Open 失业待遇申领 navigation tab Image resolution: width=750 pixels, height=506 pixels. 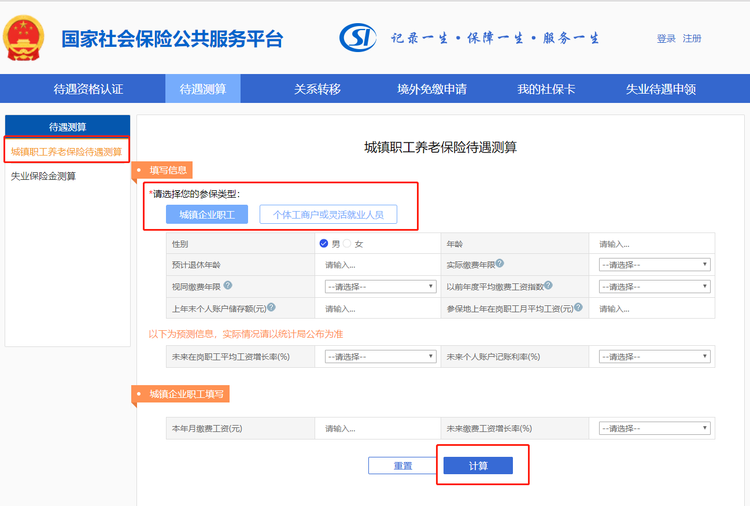[660, 89]
